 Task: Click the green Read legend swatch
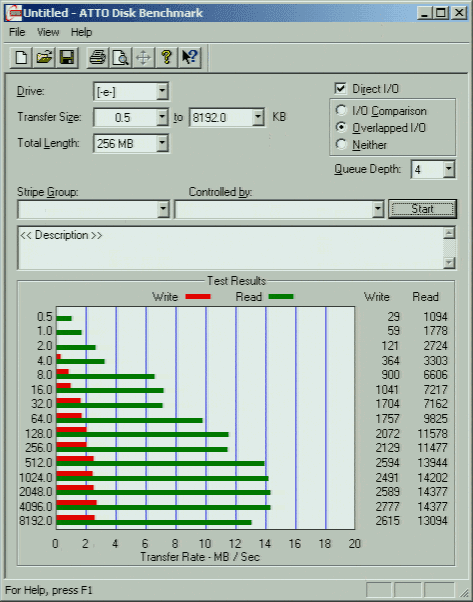[281, 296]
